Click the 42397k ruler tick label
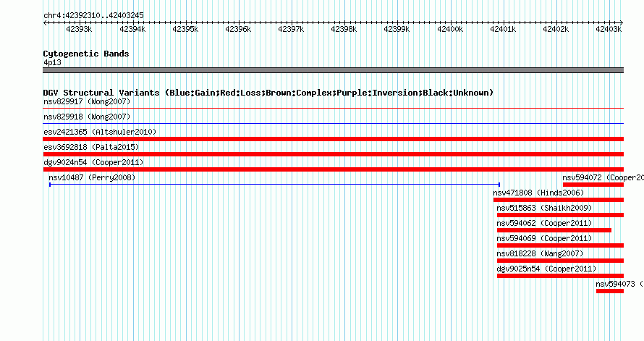Screen dimensions: 644x341 (x=291, y=30)
